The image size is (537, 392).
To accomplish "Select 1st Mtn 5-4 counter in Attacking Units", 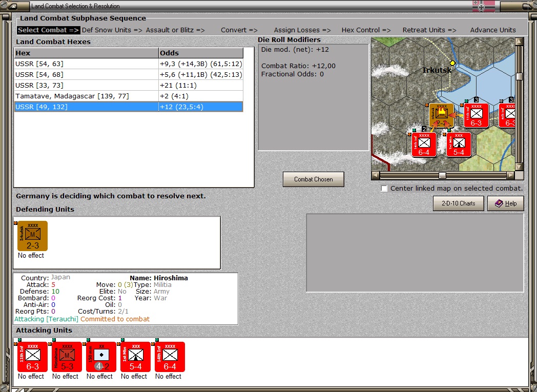I will 135,357.
